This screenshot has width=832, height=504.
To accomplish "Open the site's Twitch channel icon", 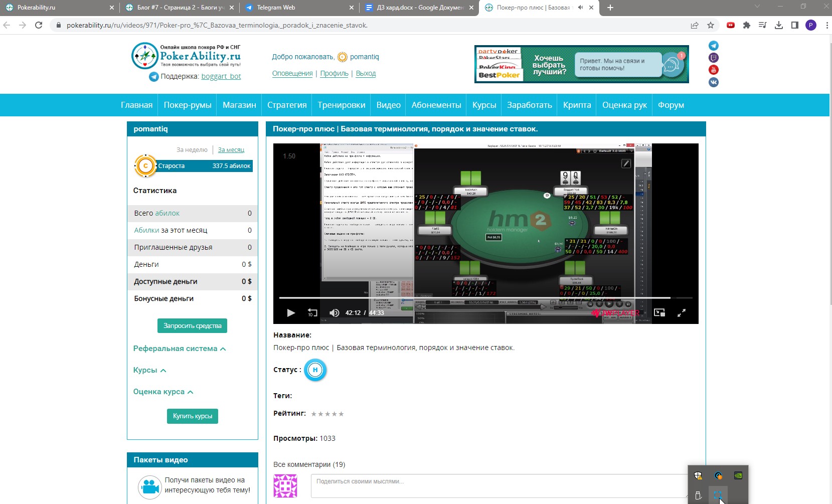I will (714, 58).
